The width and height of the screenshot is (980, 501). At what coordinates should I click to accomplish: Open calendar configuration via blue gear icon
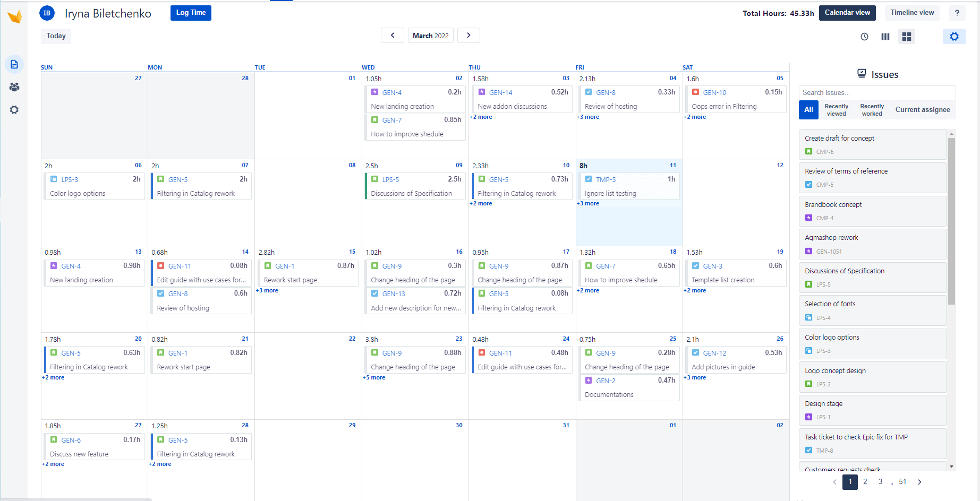coord(955,37)
